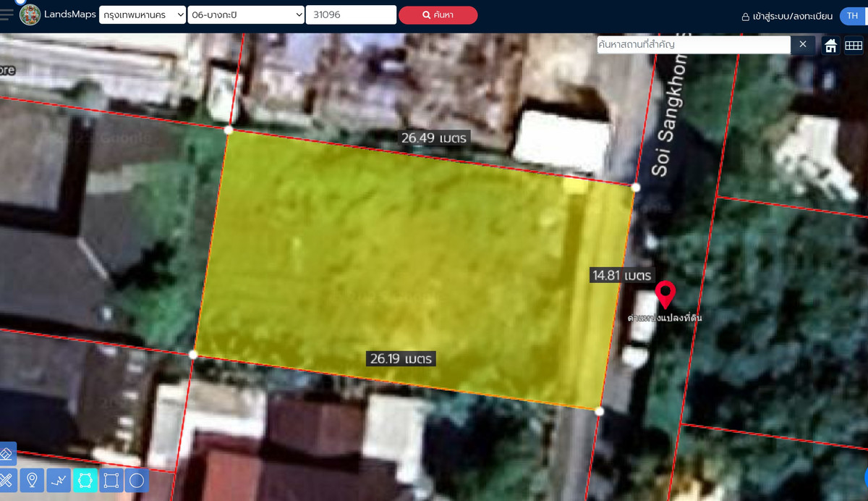Open the base map grid selector icon

coord(854,45)
